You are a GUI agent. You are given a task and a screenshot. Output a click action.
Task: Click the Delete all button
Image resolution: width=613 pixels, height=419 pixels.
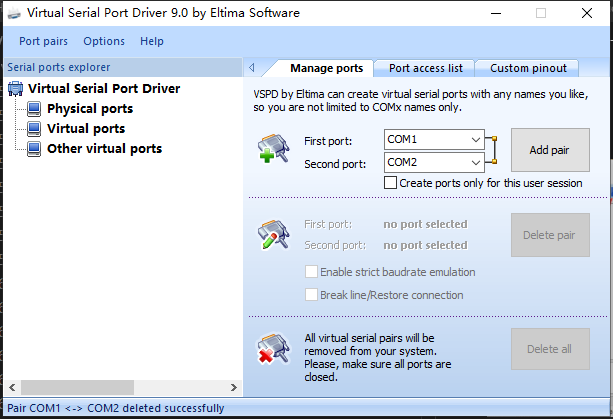(x=550, y=349)
